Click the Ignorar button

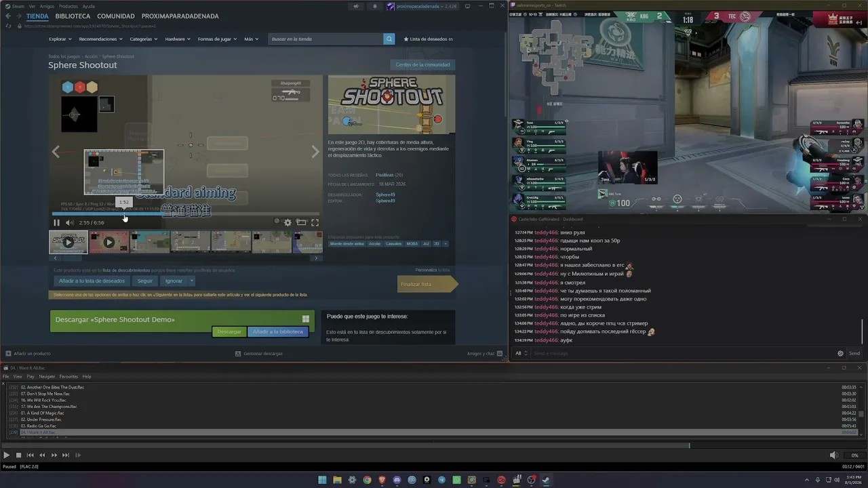[x=174, y=281]
